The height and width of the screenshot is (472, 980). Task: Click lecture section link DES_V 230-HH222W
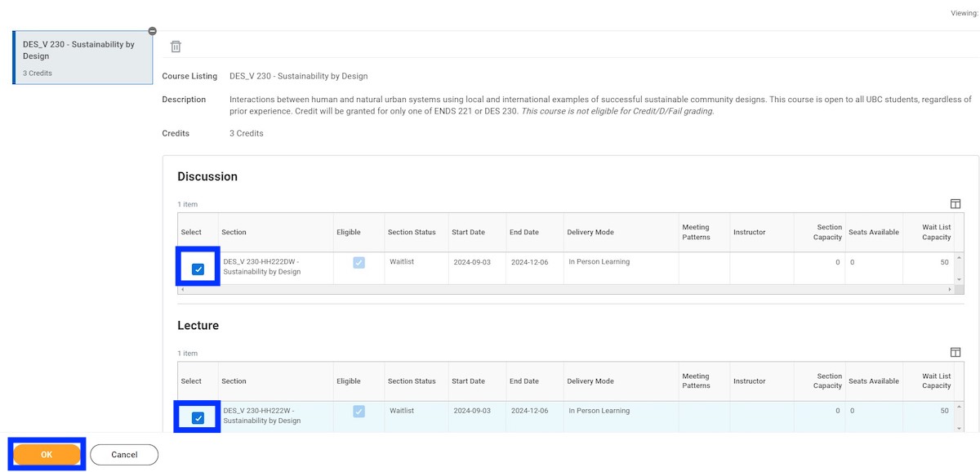pos(260,416)
